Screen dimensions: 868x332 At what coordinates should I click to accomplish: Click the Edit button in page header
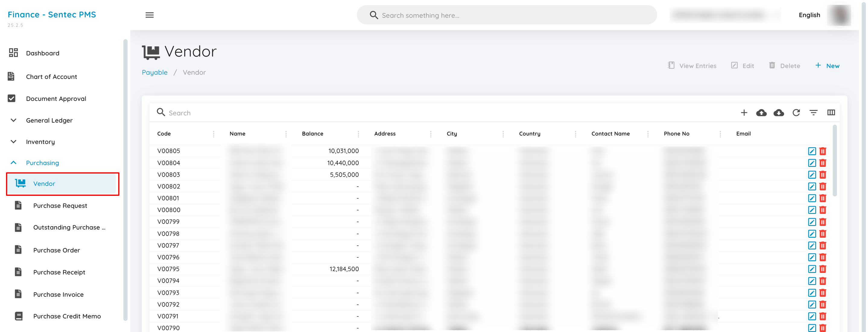pyautogui.click(x=742, y=66)
